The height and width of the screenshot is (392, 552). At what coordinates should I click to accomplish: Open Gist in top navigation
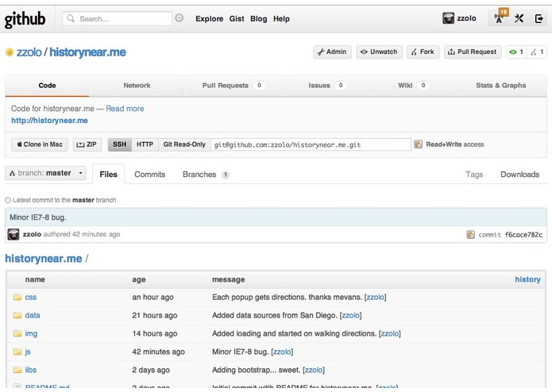pyautogui.click(x=237, y=18)
